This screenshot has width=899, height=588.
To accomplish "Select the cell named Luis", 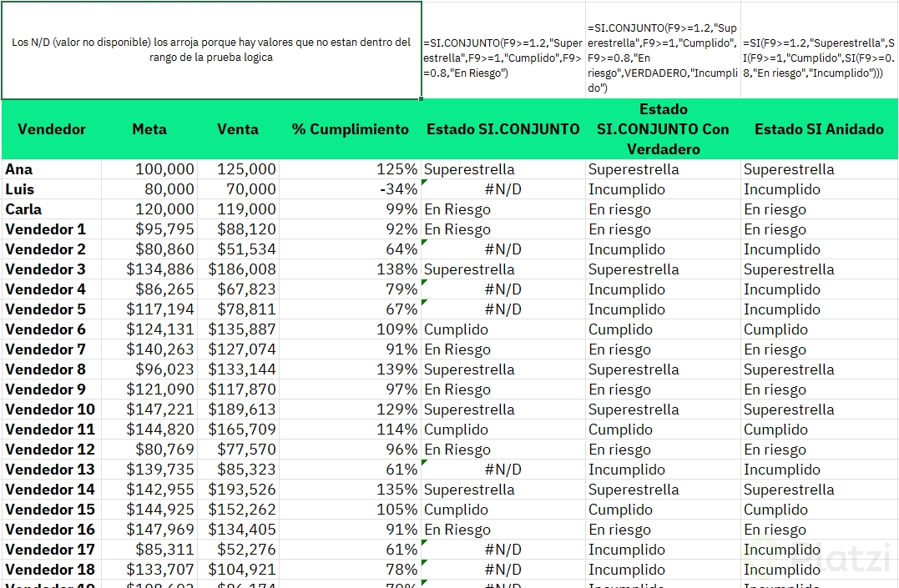I will coord(52,189).
